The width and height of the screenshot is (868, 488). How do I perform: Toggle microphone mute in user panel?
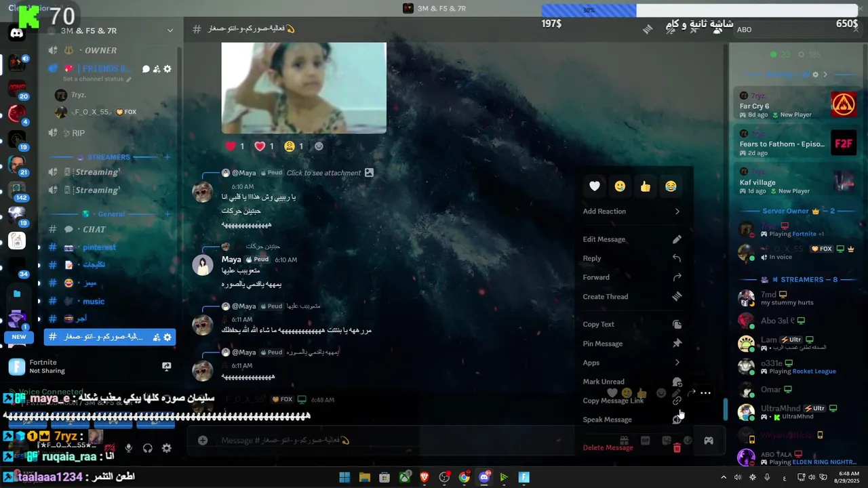point(129,448)
